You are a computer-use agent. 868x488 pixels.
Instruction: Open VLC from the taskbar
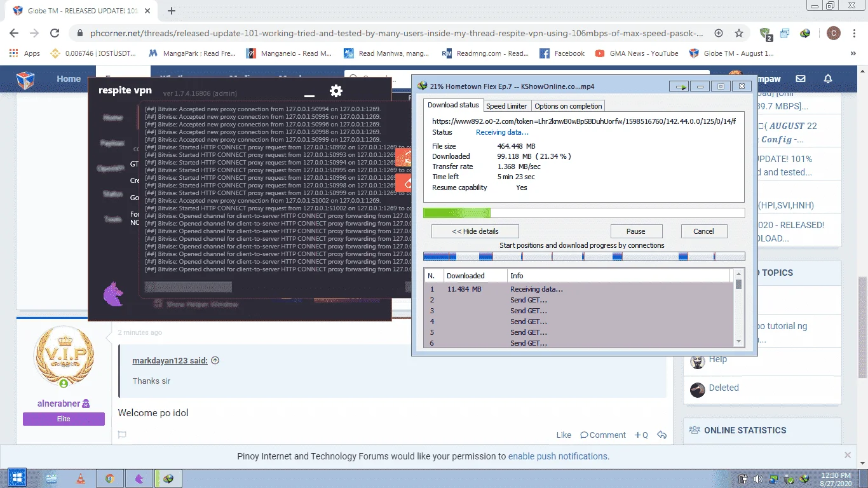tap(81, 478)
